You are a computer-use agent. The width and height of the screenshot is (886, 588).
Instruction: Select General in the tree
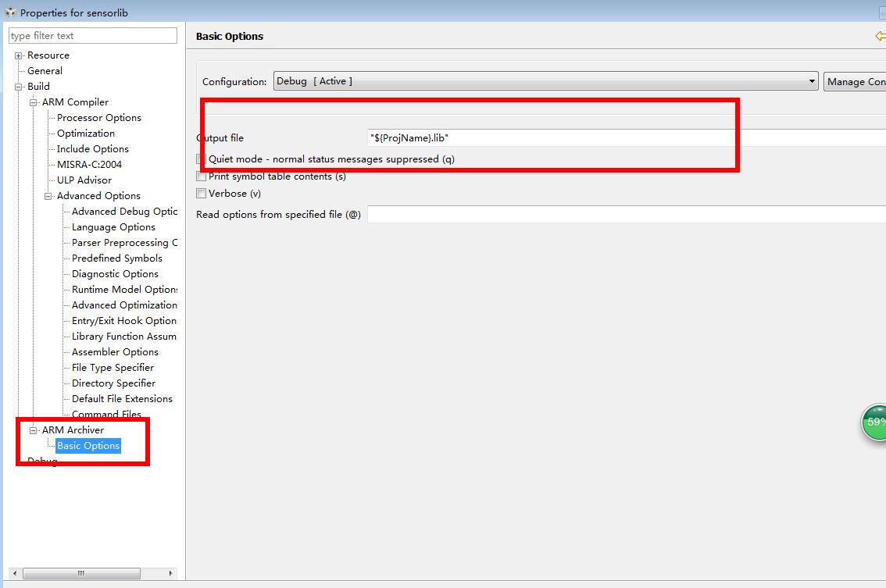(x=45, y=70)
